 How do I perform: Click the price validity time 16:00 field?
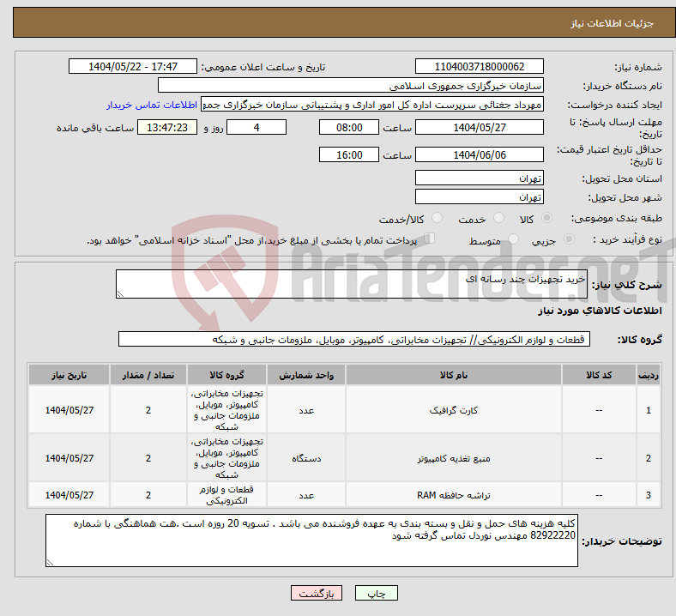349,154
